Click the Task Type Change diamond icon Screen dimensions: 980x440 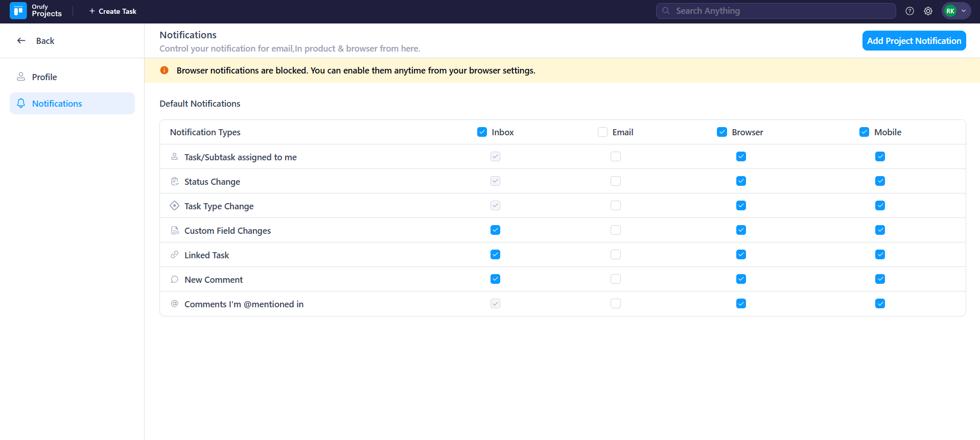point(175,206)
